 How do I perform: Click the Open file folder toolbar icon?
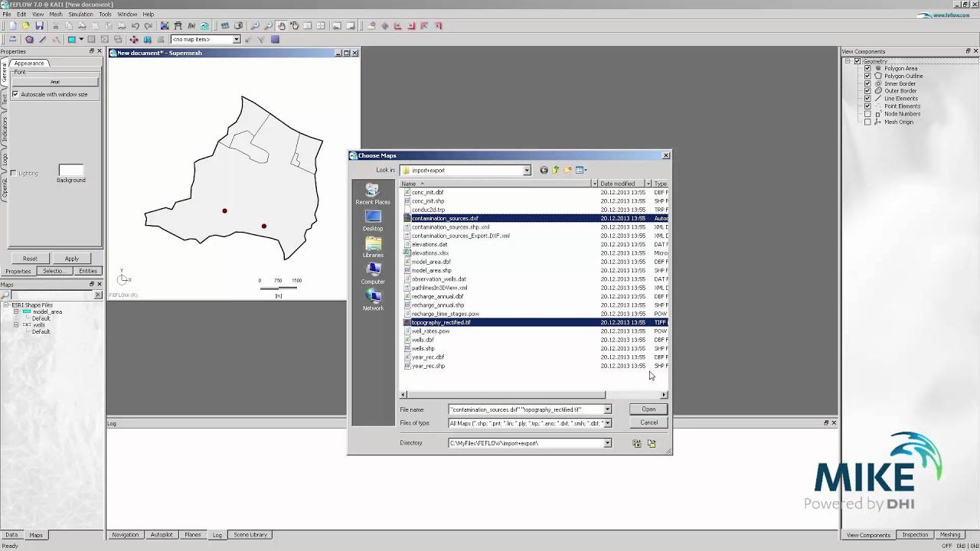click(26, 26)
